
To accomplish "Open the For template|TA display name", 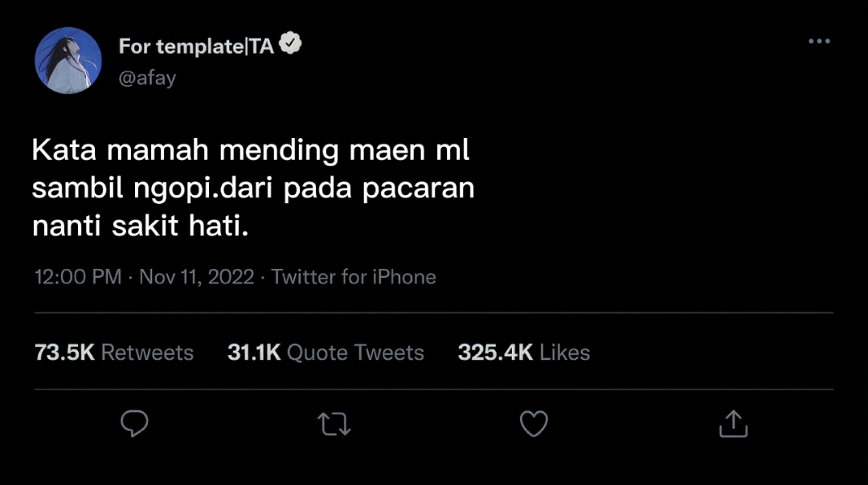I will pos(197,47).
